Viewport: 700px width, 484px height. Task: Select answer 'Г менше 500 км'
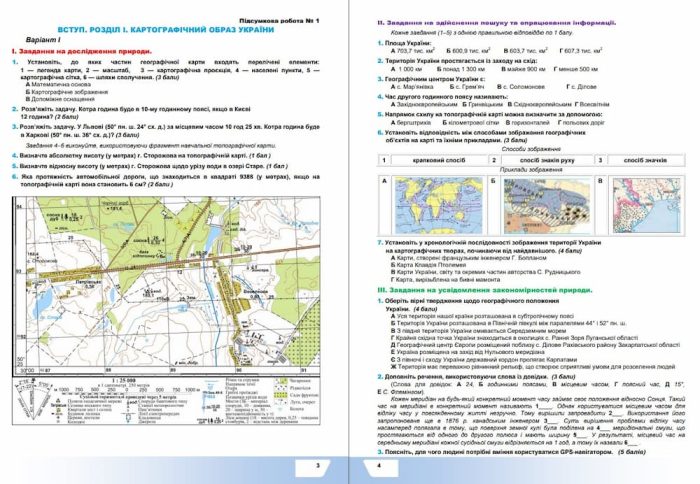pyautogui.click(x=575, y=69)
